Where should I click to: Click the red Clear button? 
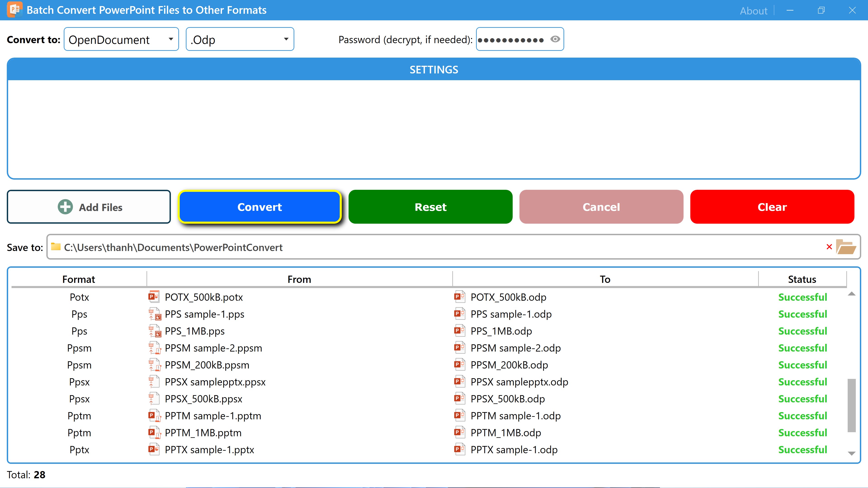coord(772,207)
